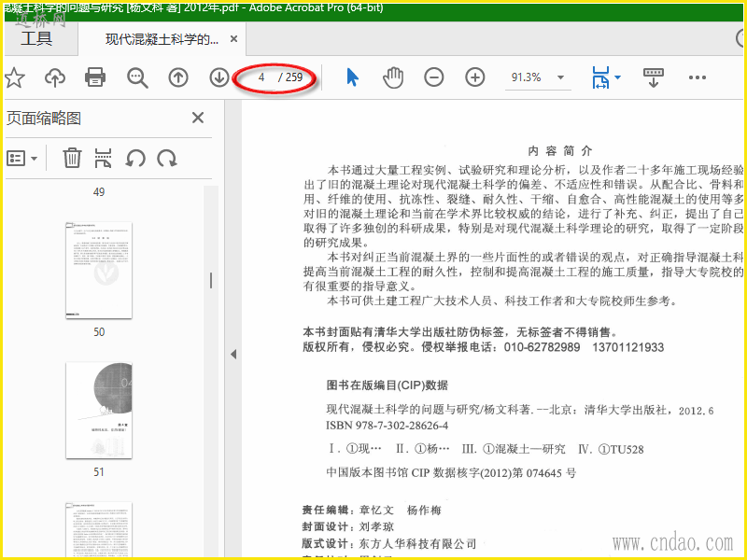This screenshot has height=560, width=747.
Task: Click the thumbnail panel scrollbar handle
Action: [211, 281]
